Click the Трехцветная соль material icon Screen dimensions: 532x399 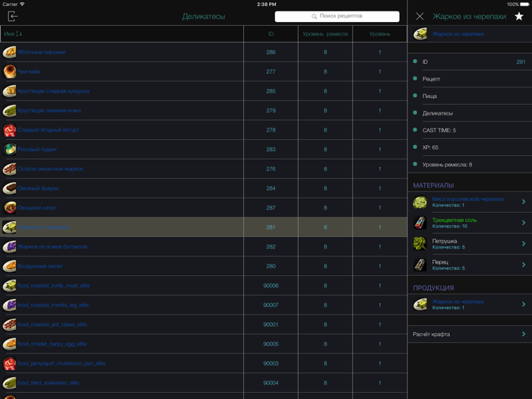coord(420,223)
